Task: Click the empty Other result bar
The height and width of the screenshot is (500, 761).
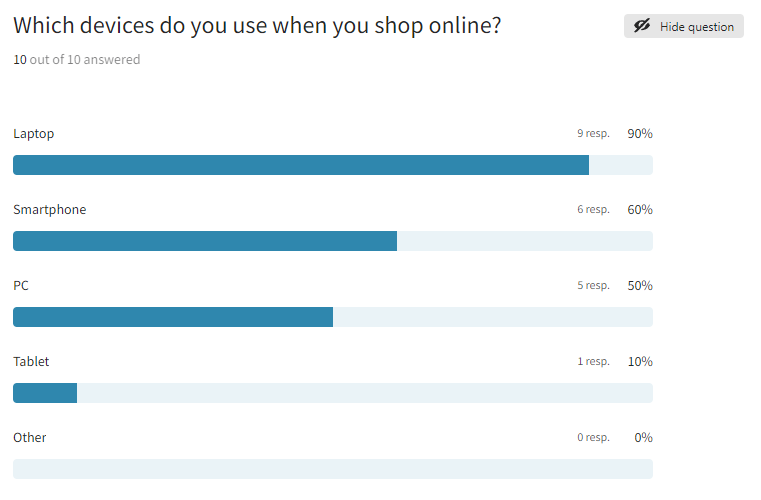Action: 332,469
